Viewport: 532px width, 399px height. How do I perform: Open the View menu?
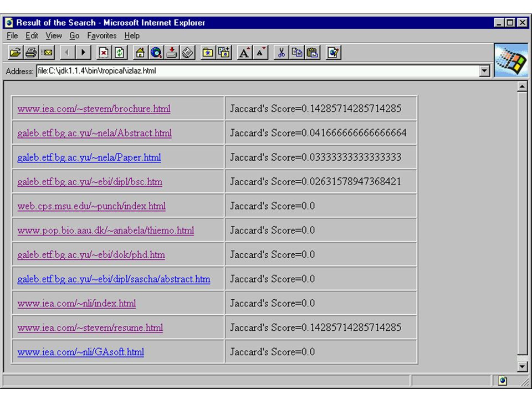point(54,35)
